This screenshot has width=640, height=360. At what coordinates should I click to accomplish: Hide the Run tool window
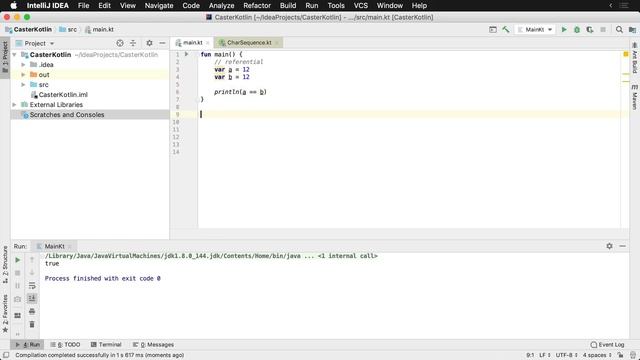(622, 246)
